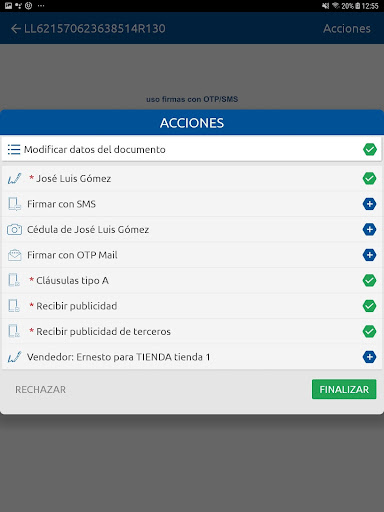Click the phone icon for Firmar con SMS
The width and height of the screenshot is (384, 512).
(14, 204)
